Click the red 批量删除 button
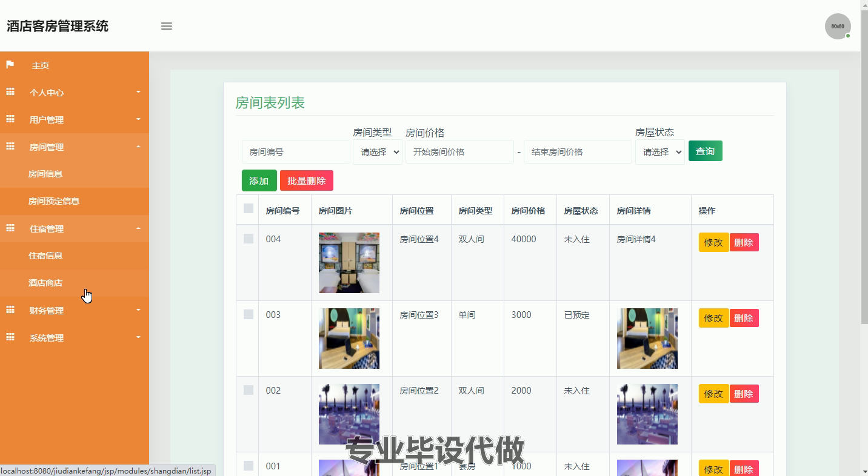This screenshot has width=868, height=476. tap(307, 180)
